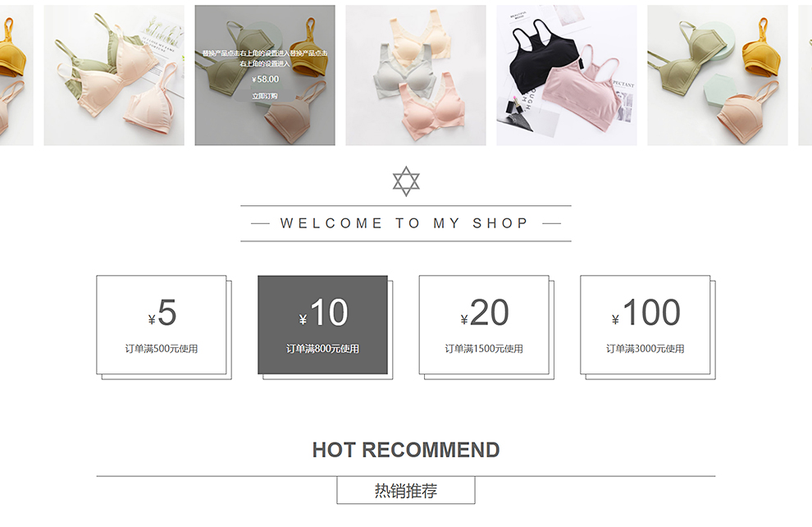
Task: Click the 立即订购 order-now button
Action: [265, 96]
